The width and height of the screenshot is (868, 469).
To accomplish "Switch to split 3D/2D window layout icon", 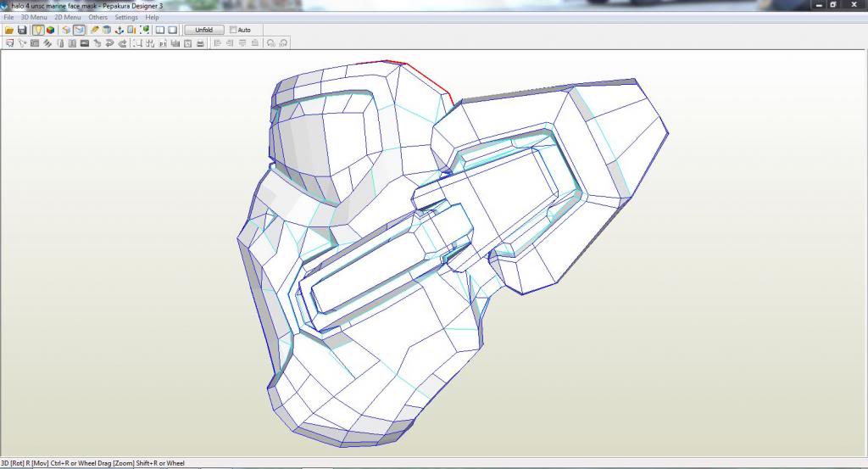I will click(x=160, y=30).
